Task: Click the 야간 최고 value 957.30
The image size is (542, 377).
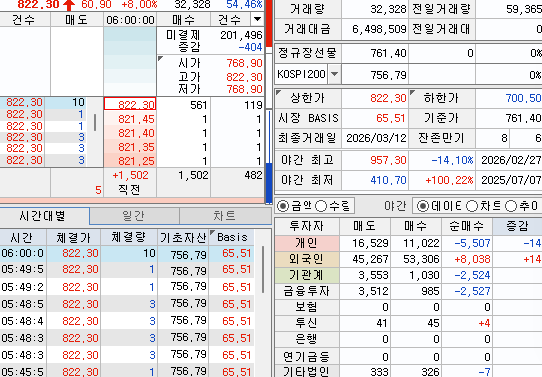Action: (x=388, y=160)
